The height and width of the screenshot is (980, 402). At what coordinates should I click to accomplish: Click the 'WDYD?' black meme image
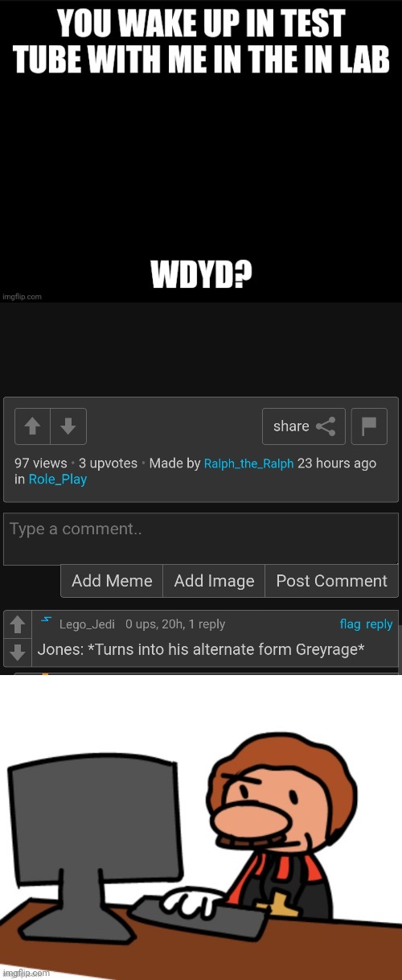(201, 151)
